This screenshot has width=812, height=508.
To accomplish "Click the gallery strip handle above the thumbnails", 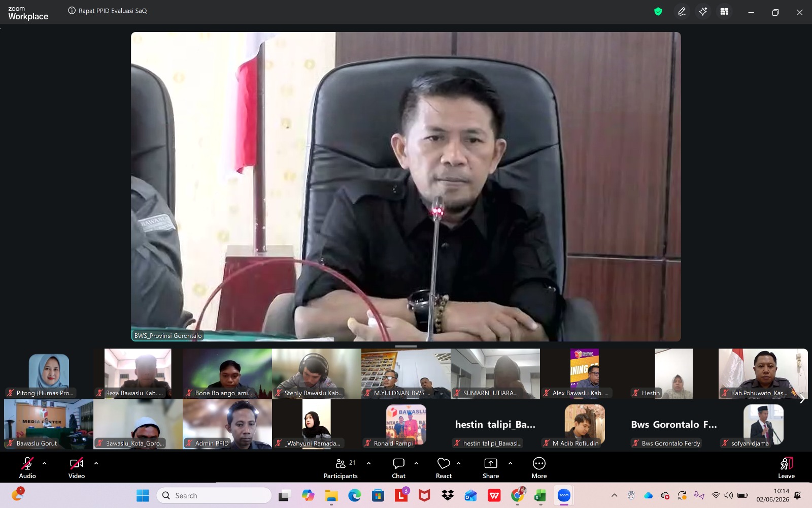I will pos(406,346).
